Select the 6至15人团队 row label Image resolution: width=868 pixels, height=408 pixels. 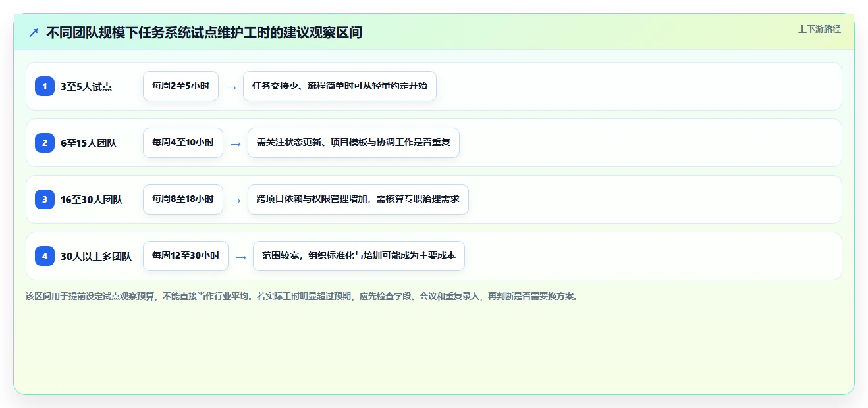(x=88, y=143)
